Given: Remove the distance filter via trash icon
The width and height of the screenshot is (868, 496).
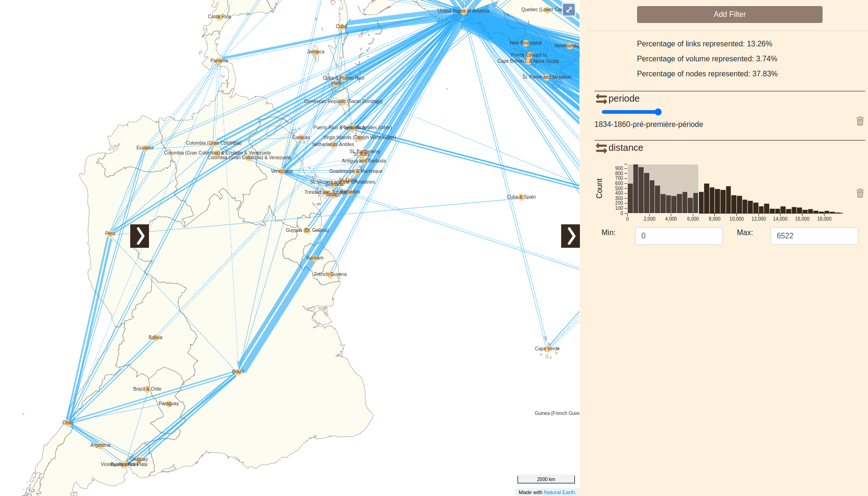Looking at the screenshot, I should [860, 193].
